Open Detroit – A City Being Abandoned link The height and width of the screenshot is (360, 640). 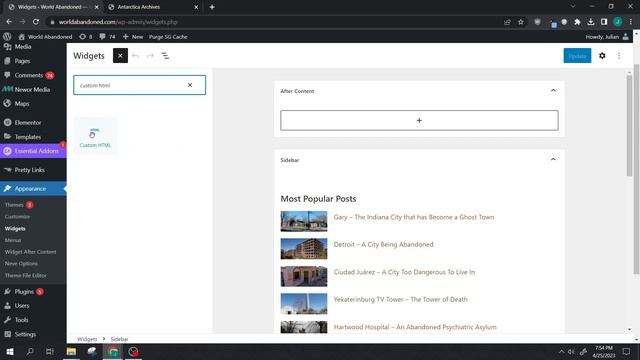(384, 244)
